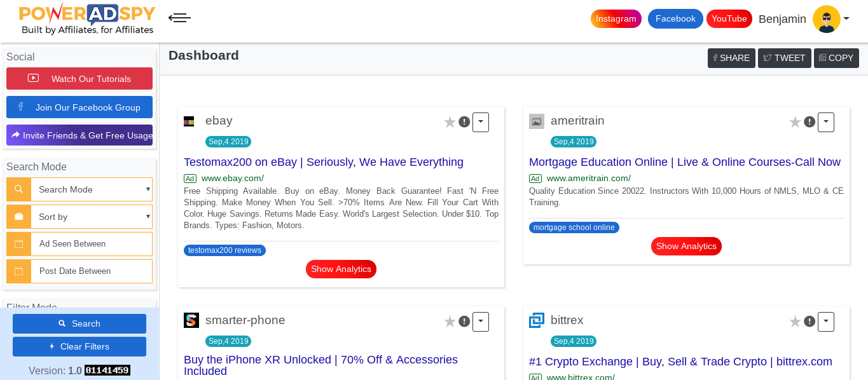Switch to the YouTube platform
868x380 pixels.
point(729,19)
